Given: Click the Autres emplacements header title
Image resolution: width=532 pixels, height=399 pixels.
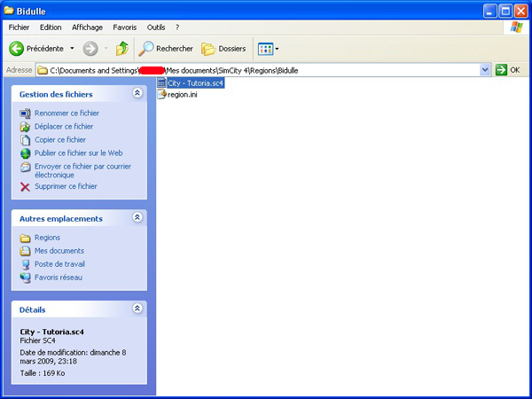Looking at the screenshot, I should tap(61, 219).
